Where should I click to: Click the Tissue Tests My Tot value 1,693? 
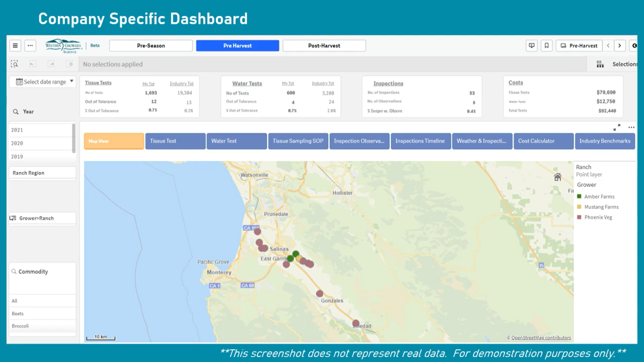pos(151,93)
